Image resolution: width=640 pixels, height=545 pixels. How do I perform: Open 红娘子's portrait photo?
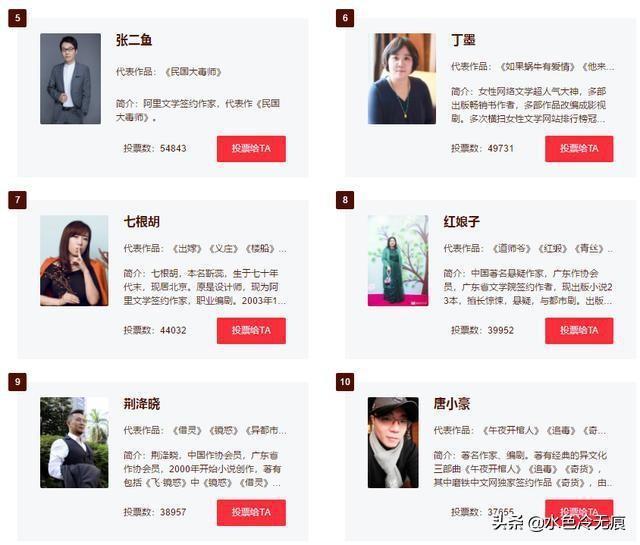tap(398, 260)
